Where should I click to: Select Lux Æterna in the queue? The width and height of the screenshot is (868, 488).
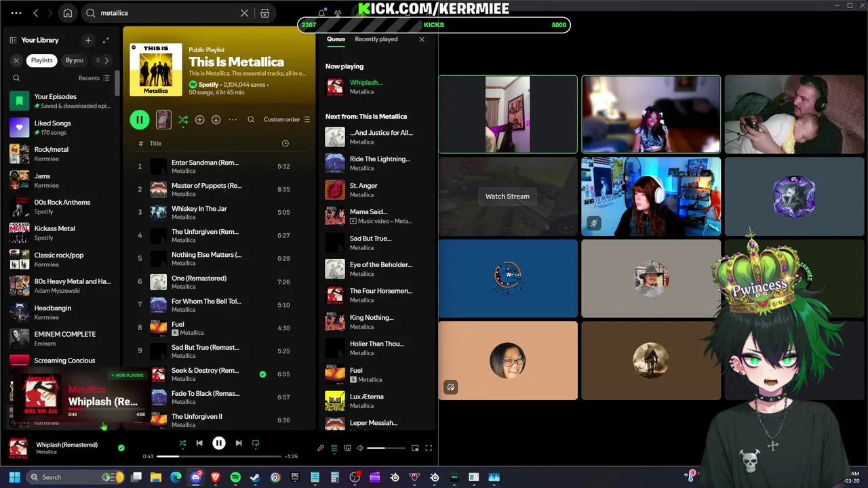pyautogui.click(x=375, y=401)
